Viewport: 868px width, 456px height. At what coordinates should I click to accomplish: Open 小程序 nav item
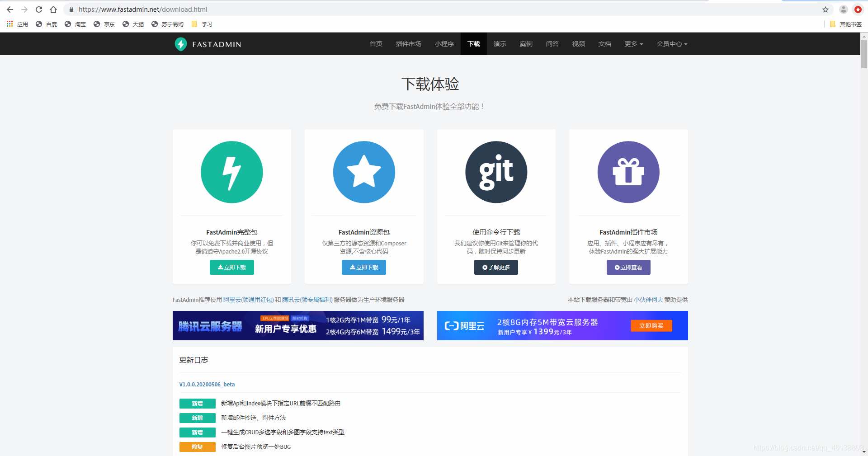point(444,44)
